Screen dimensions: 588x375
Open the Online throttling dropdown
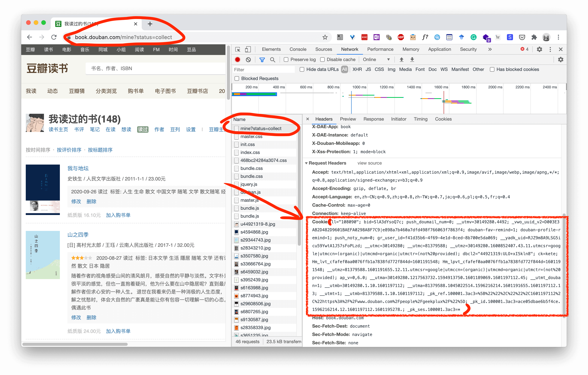pyautogui.click(x=376, y=59)
